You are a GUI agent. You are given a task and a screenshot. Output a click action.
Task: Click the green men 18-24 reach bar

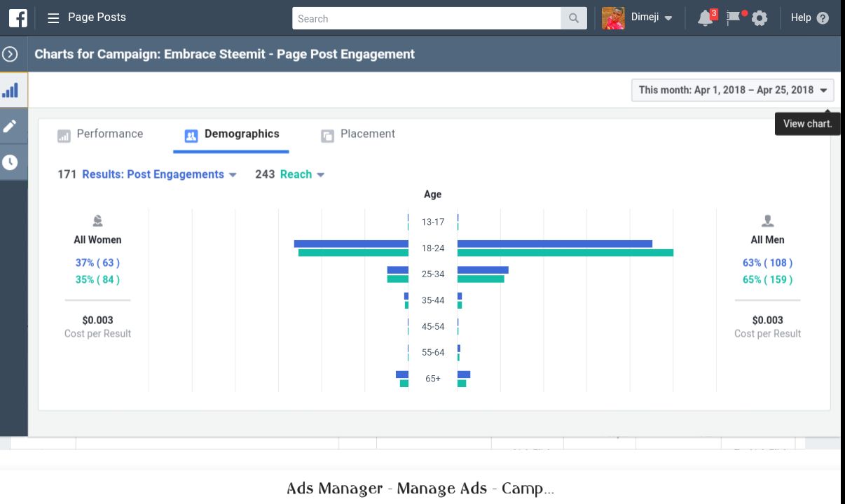[565, 253]
